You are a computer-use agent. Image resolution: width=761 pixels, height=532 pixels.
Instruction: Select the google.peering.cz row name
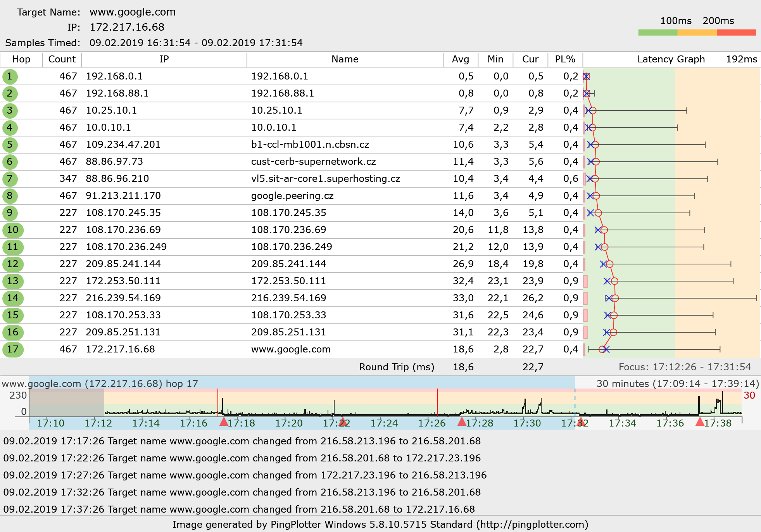[292, 196]
